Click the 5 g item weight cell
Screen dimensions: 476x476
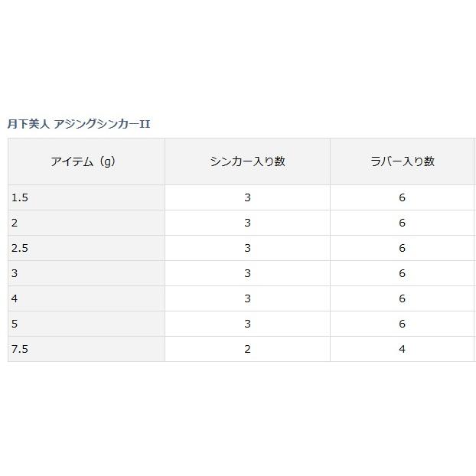pos(15,324)
